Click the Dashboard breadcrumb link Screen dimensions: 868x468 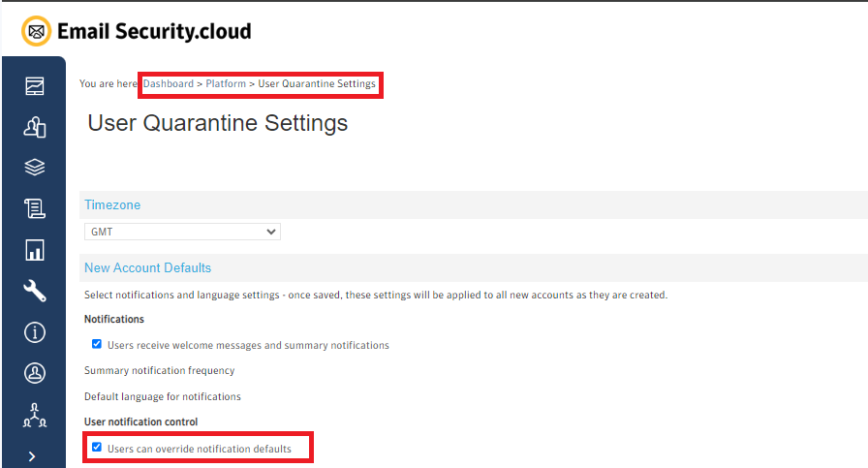pyautogui.click(x=169, y=84)
